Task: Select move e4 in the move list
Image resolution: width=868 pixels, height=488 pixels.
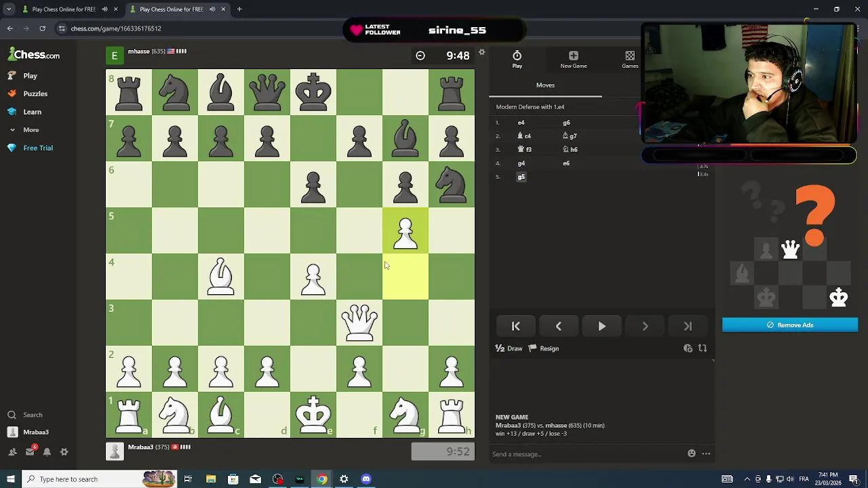Action: click(x=521, y=123)
